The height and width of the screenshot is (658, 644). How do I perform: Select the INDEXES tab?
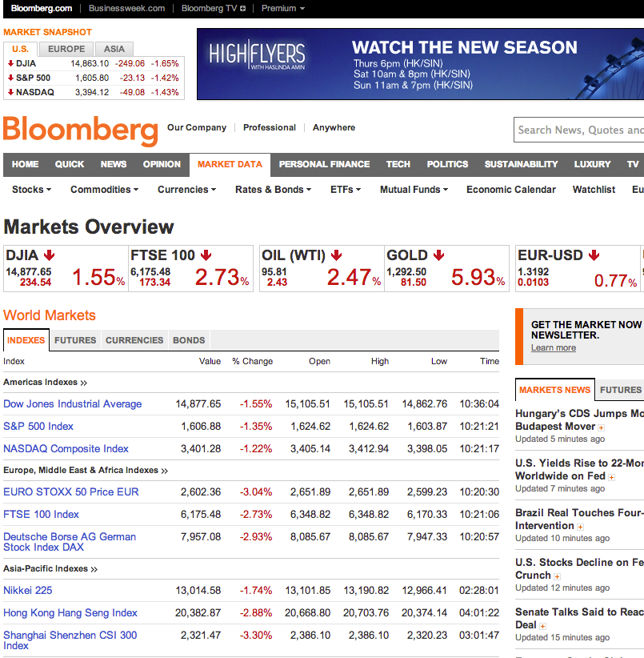(x=26, y=340)
